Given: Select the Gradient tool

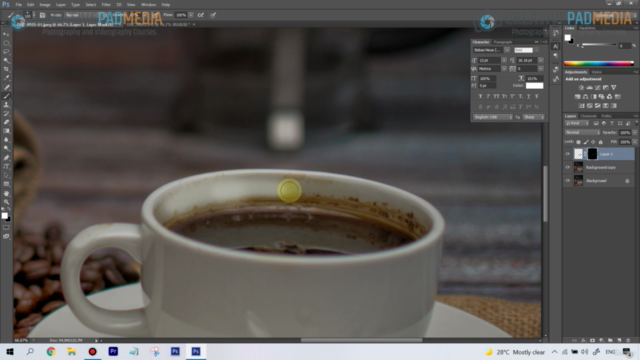Looking at the screenshot, I should [x=6, y=131].
